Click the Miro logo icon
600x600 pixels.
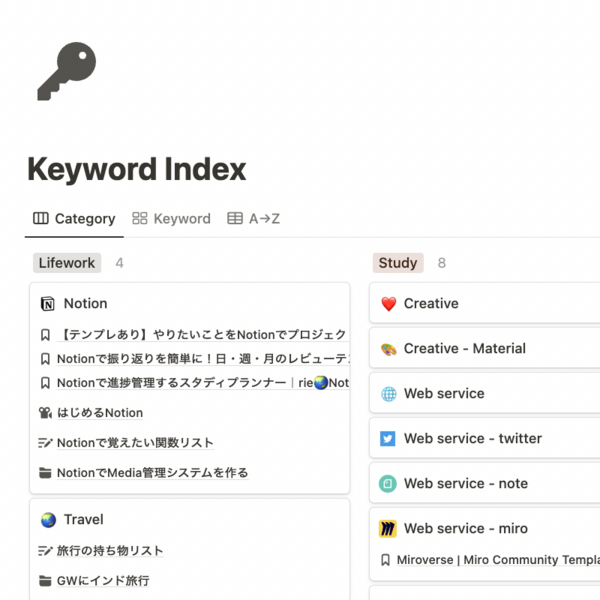tap(389, 529)
